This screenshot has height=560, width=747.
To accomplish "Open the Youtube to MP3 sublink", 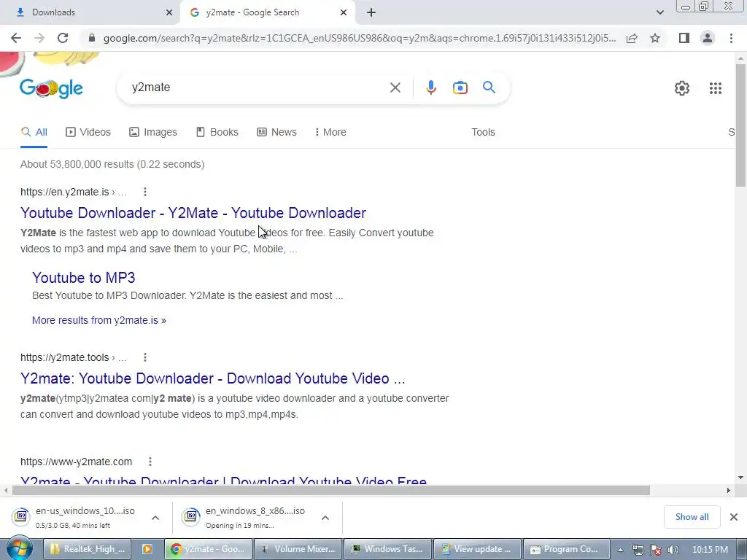I will (83, 278).
